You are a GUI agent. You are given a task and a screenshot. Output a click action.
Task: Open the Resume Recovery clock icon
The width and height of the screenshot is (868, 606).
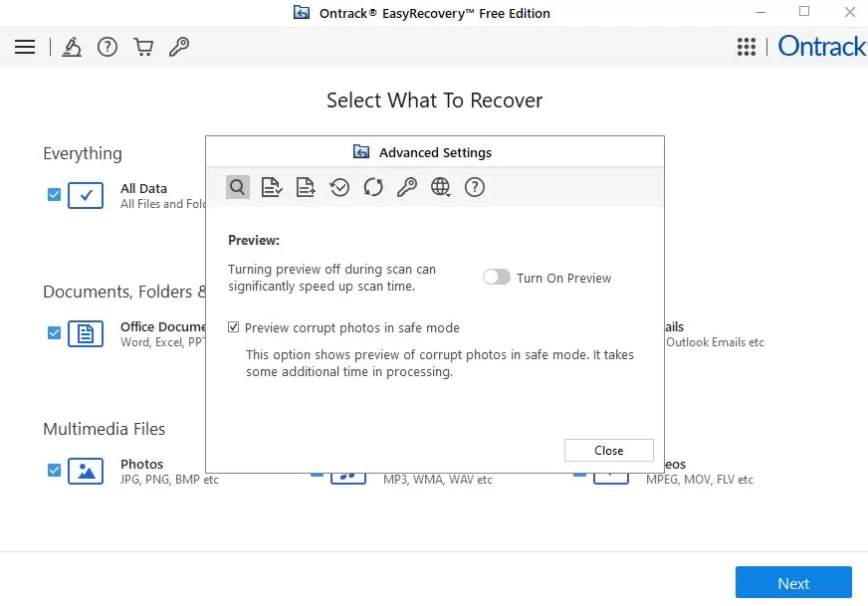point(339,187)
